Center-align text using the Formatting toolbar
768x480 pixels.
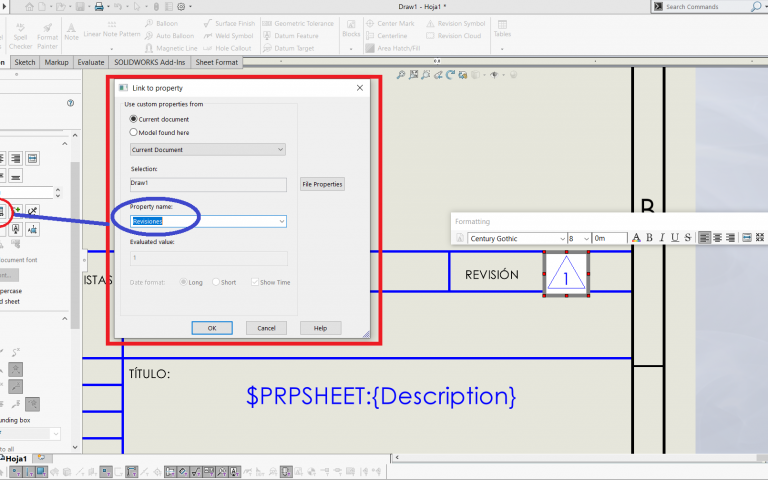(x=718, y=238)
